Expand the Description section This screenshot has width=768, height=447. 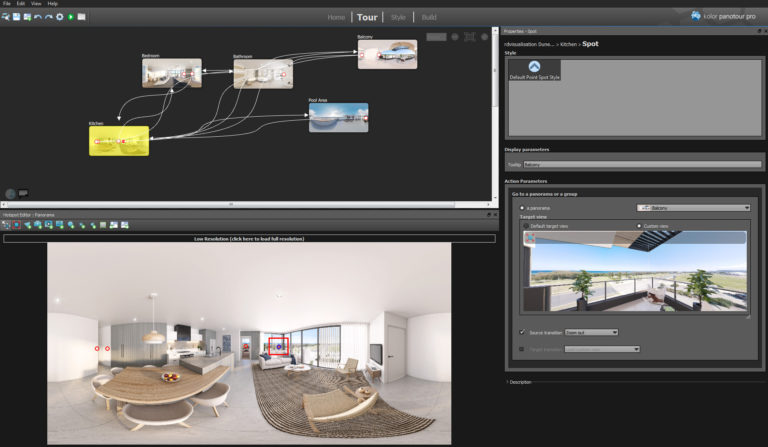(519, 382)
